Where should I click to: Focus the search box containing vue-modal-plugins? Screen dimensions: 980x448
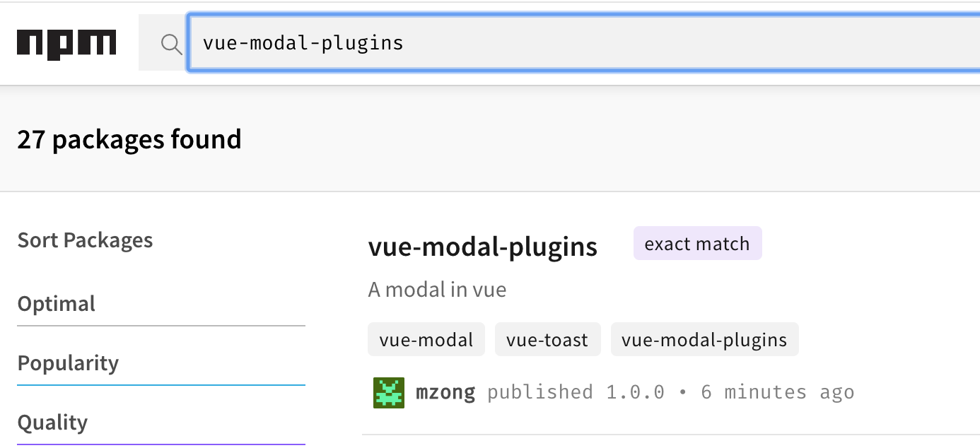566,44
